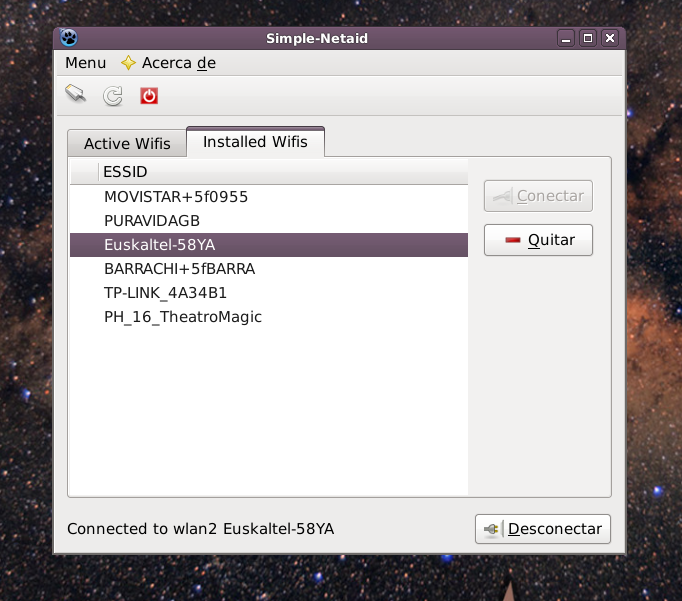This screenshot has width=682, height=601.
Task: Click Quitar to remove the network
Action: pyautogui.click(x=538, y=240)
